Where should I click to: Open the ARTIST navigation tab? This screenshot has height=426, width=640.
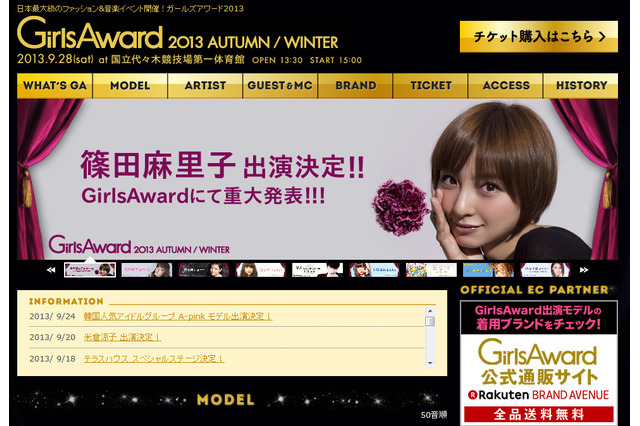[x=205, y=86]
